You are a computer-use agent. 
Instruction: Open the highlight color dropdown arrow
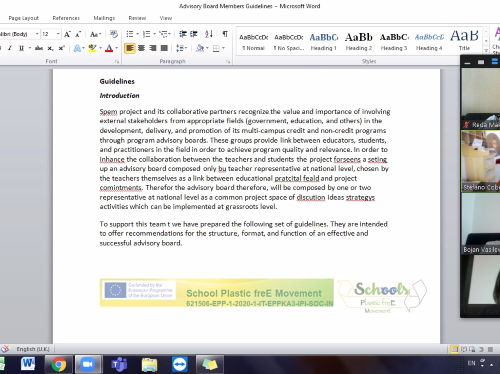click(x=100, y=48)
